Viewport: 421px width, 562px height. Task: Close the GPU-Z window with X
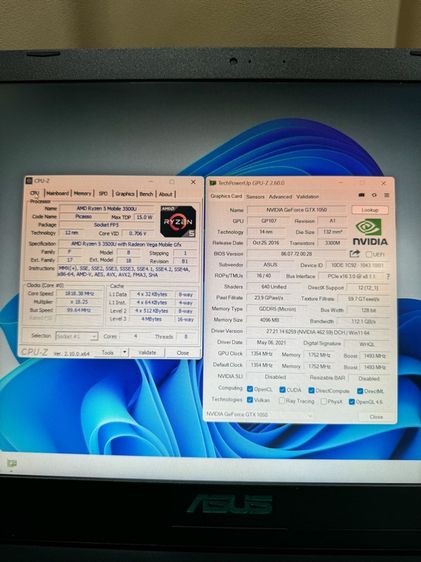click(383, 183)
